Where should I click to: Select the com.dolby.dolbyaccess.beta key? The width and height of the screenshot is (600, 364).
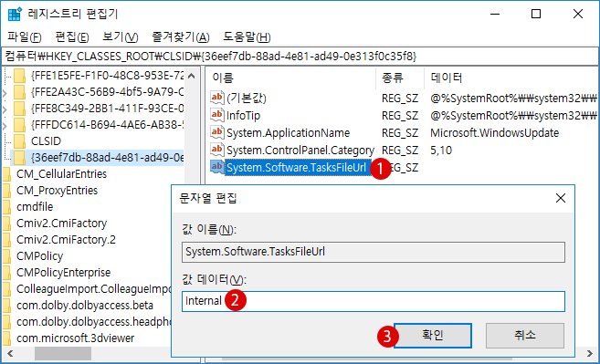click(85, 306)
